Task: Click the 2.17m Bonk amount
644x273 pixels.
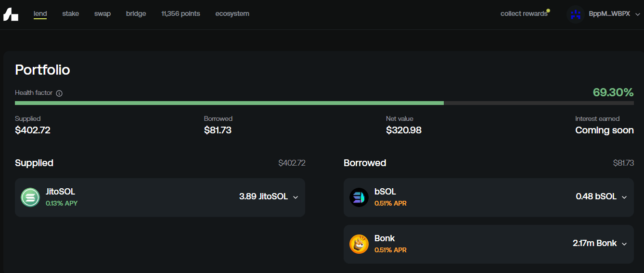Action: tap(594, 243)
